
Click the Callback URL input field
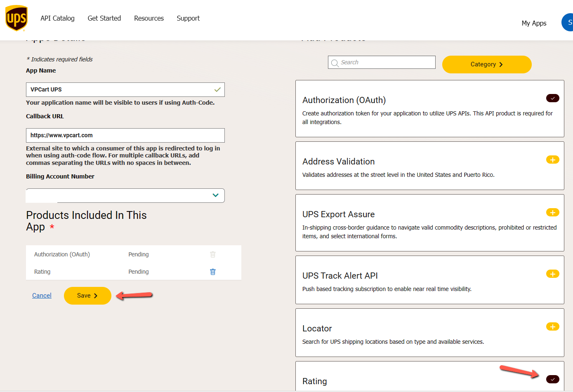click(x=125, y=135)
